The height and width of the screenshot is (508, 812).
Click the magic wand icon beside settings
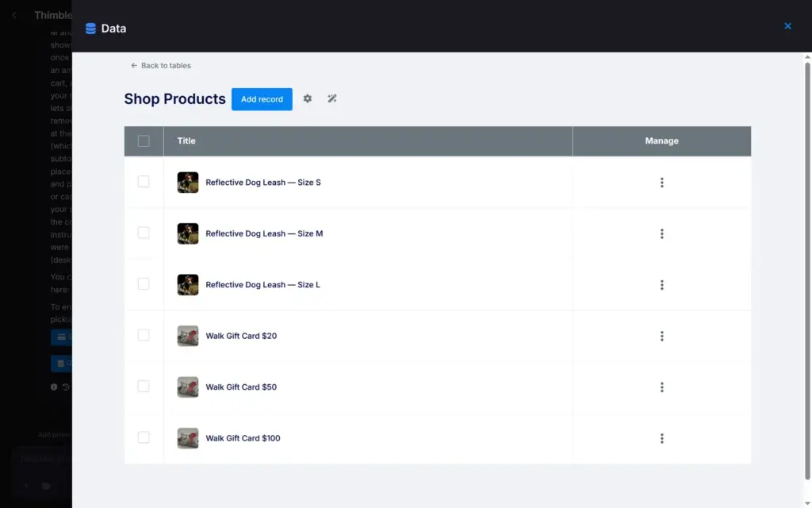(332, 98)
